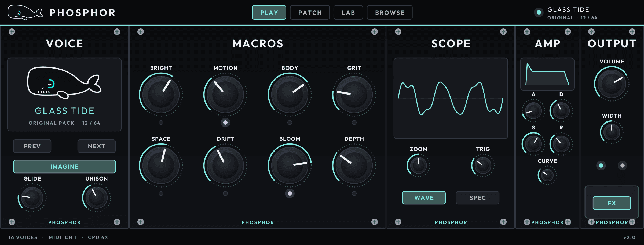Click the amp Sustain (S) knob
644x245 pixels.
click(x=533, y=144)
